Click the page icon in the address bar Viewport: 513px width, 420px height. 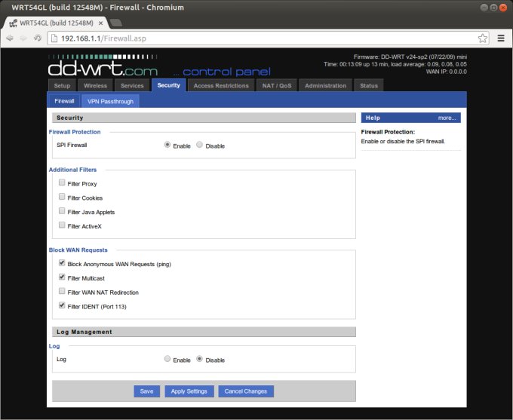[54, 38]
